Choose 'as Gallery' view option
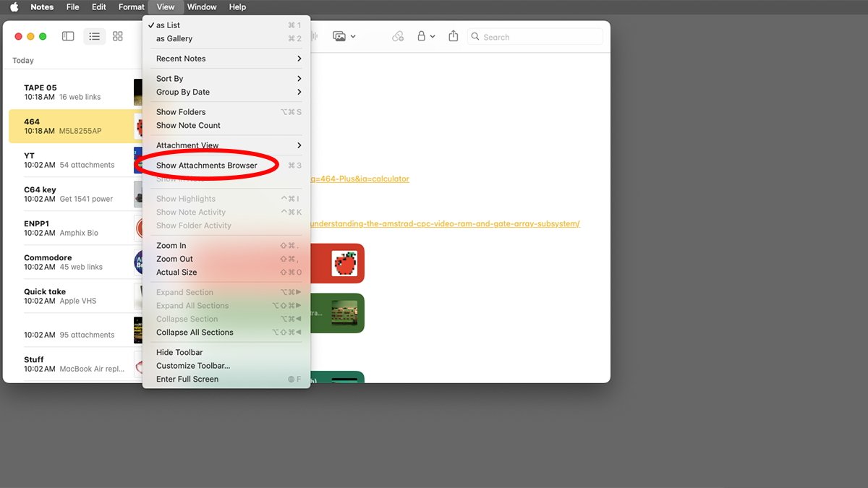Viewport: 868px width, 488px height. 226,38
